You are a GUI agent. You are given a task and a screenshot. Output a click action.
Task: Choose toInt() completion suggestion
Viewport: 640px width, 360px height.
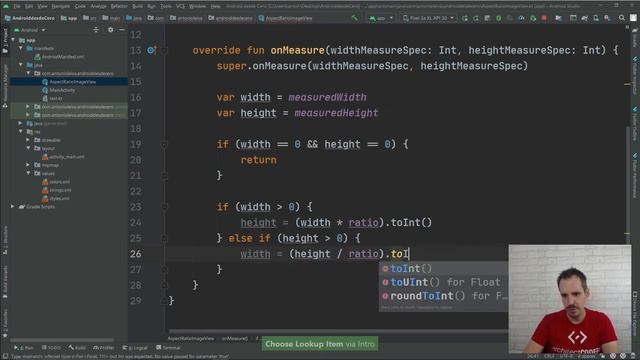click(444, 268)
